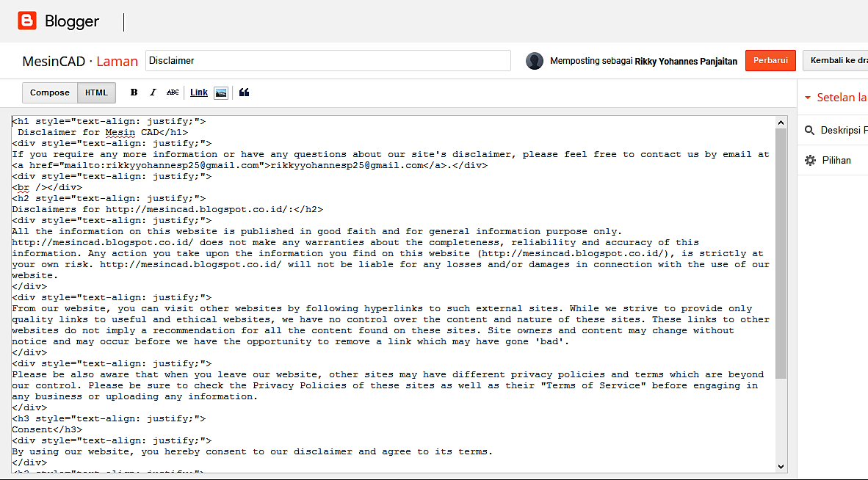This screenshot has width=868, height=480.
Task: Click the Blogger logo
Action: pyautogui.click(x=27, y=21)
